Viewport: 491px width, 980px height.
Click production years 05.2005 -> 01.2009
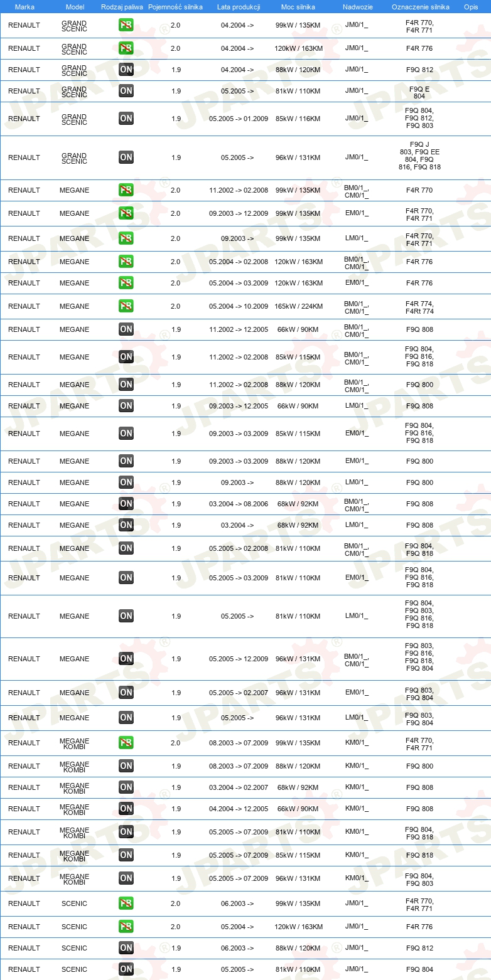point(239,119)
